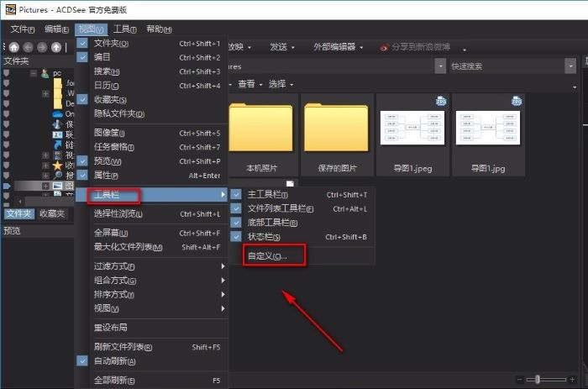Click the zoom minus icon at bottom
588x389 pixels.
[520, 380]
